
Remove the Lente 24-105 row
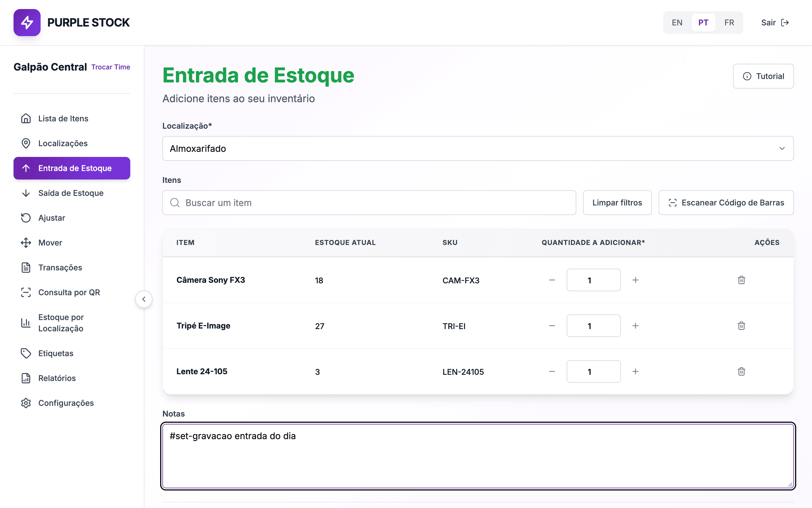[x=741, y=371]
